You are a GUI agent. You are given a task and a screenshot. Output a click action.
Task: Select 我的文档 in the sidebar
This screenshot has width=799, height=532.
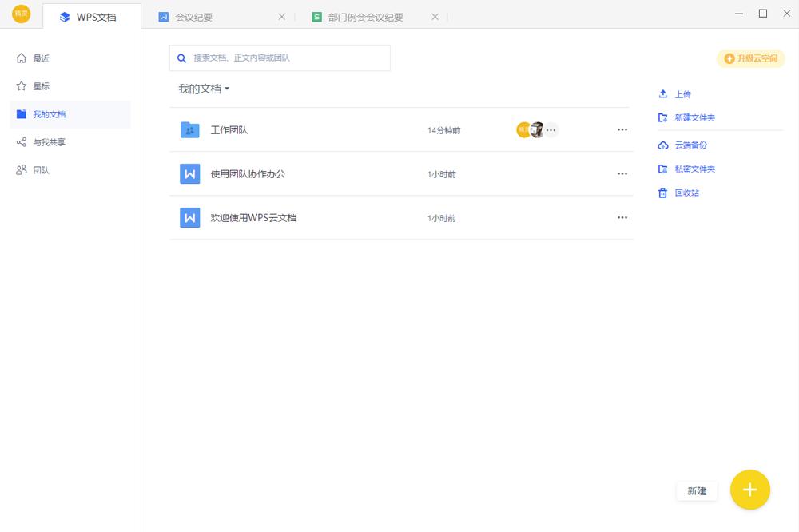(70, 114)
